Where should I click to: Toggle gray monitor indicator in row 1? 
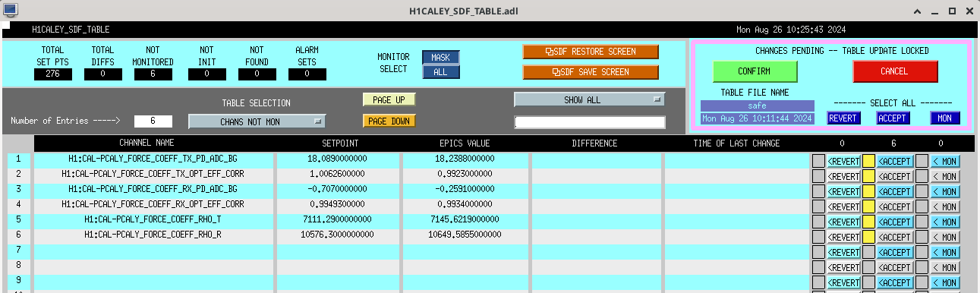pyautogui.click(x=922, y=160)
